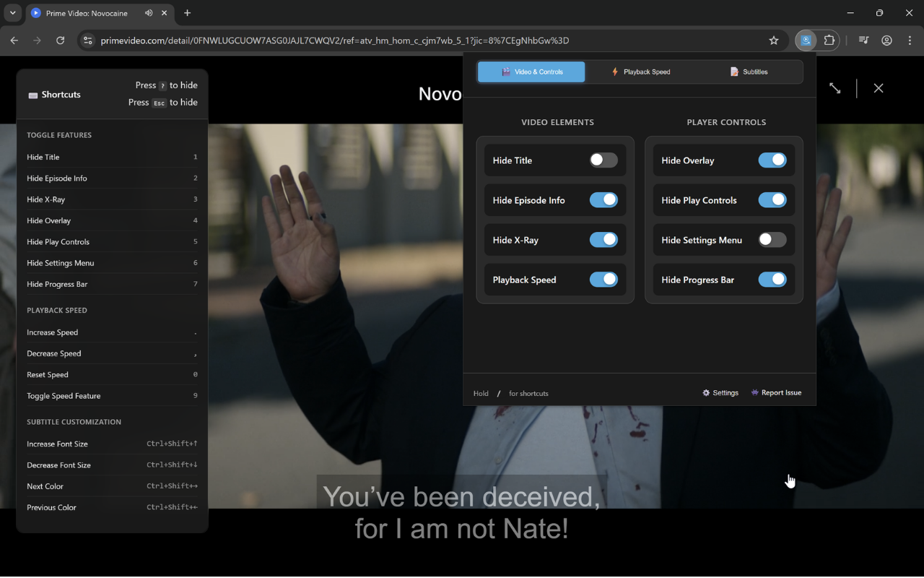Open site information in the address bar
Image resolution: width=924 pixels, height=578 pixels.
click(x=87, y=40)
